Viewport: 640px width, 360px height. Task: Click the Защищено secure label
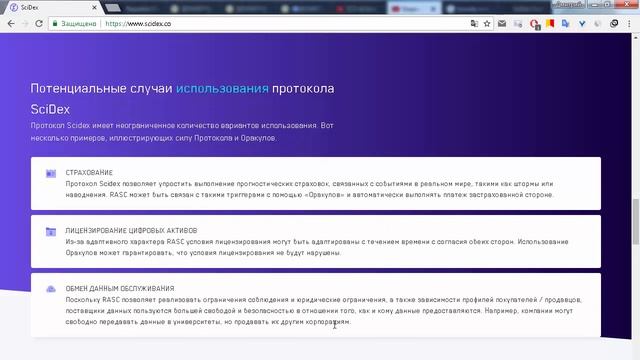tap(78, 24)
